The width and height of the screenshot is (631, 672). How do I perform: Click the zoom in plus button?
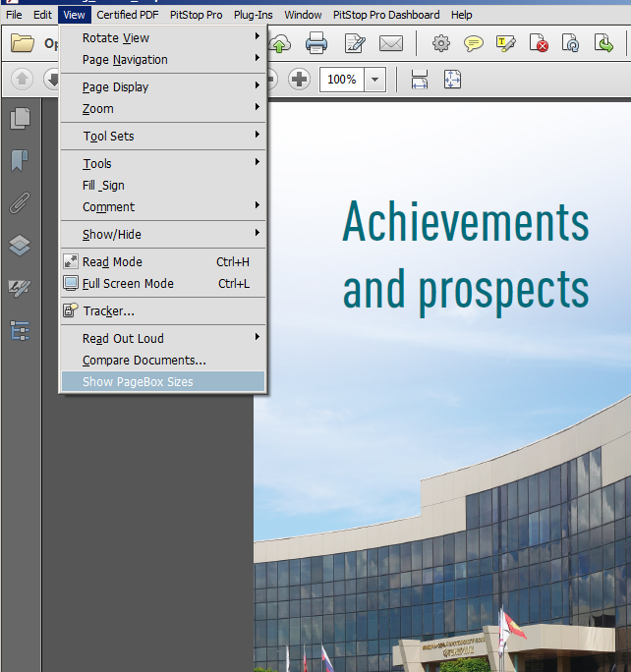[300, 80]
